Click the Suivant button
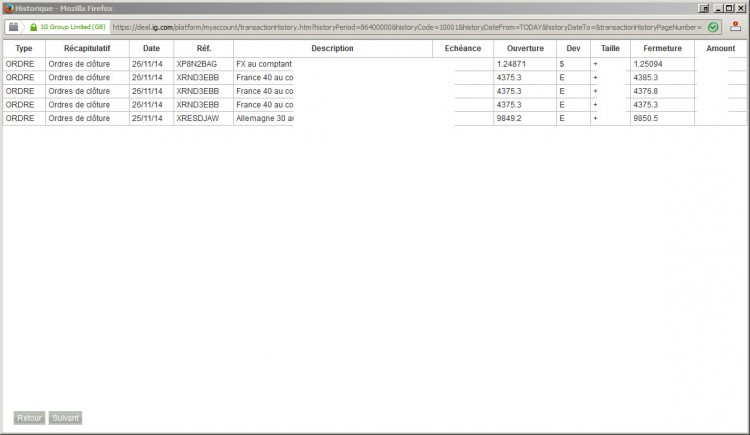The image size is (750, 435). click(65, 418)
